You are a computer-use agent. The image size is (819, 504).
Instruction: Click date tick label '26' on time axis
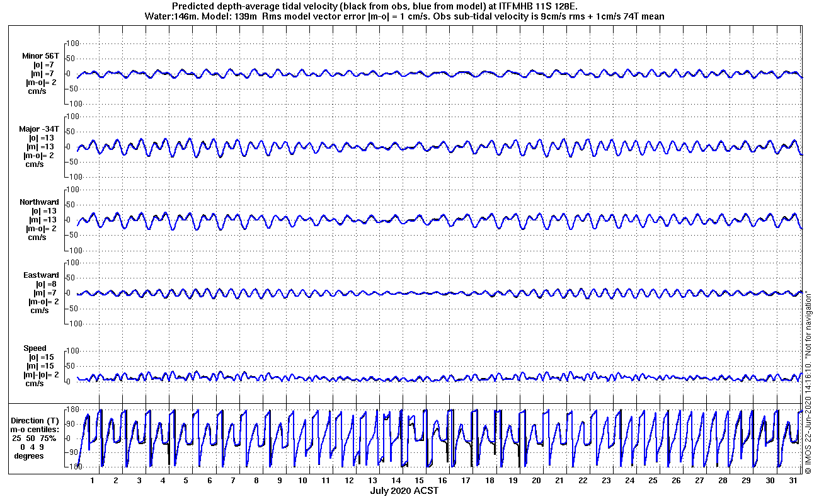(x=676, y=481)
